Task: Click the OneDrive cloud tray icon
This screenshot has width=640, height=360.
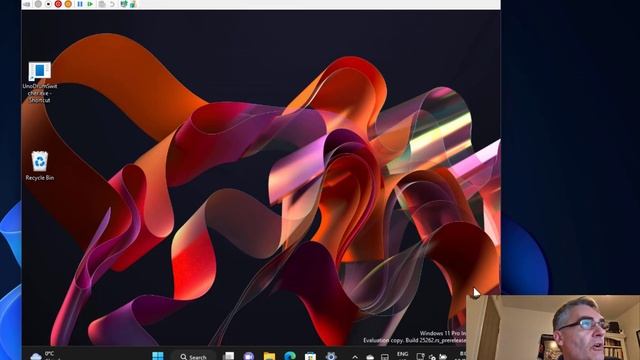Action: [x=370, y=357]
